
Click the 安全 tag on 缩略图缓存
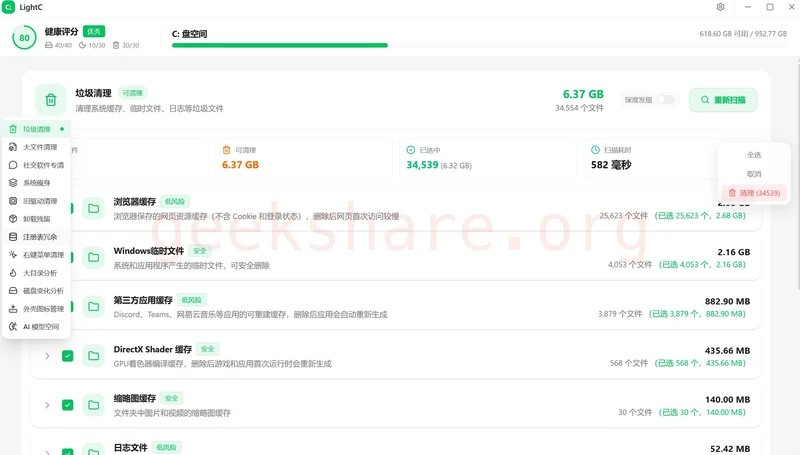click(171, 398)
